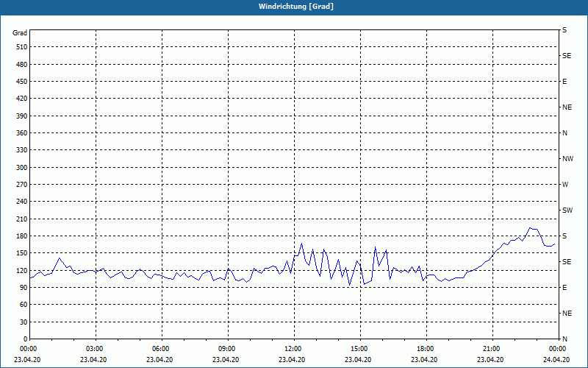The height and width of the screenshot is (368, 588).
Task: Click the 300 y-axis value
Action: pos(22,168)
